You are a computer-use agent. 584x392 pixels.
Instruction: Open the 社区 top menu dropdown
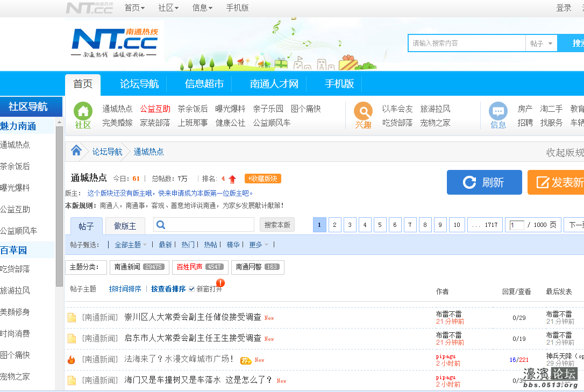coord(169,8)
